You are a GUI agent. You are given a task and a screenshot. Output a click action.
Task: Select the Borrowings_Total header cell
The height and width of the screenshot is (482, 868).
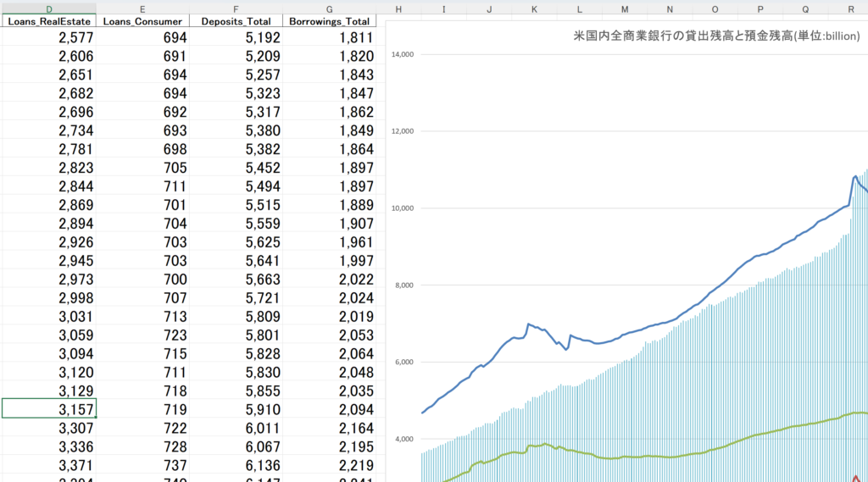coord(328,21)
